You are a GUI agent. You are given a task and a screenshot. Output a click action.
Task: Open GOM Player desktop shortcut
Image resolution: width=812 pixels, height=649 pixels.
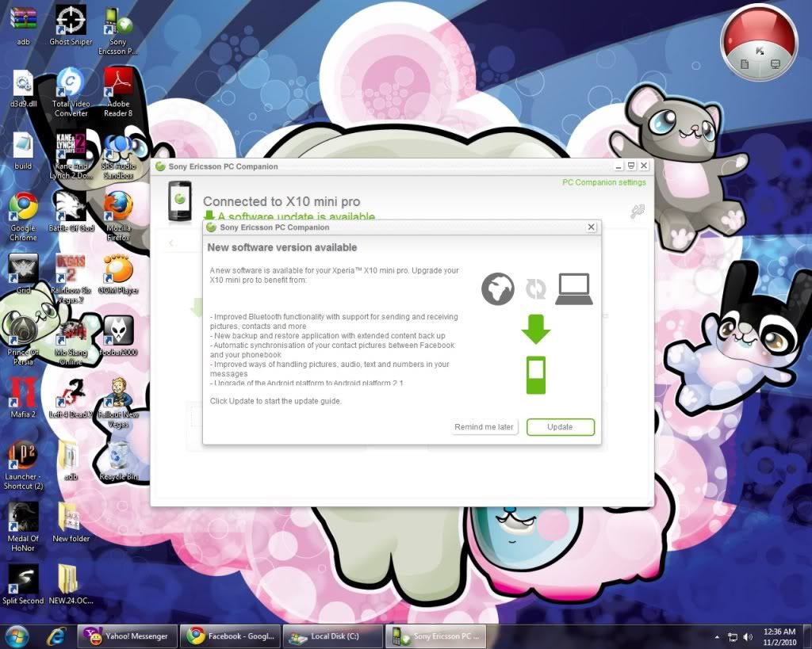pos(118,271)
